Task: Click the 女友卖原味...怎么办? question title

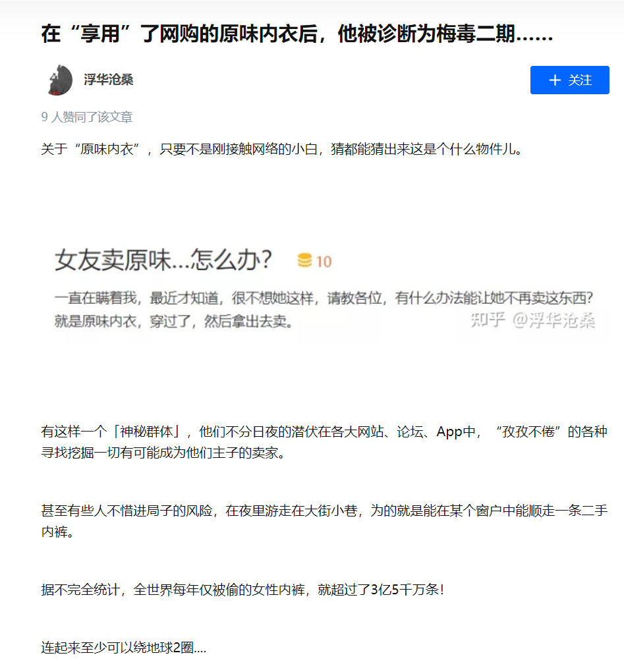Action: pos(163,260)
